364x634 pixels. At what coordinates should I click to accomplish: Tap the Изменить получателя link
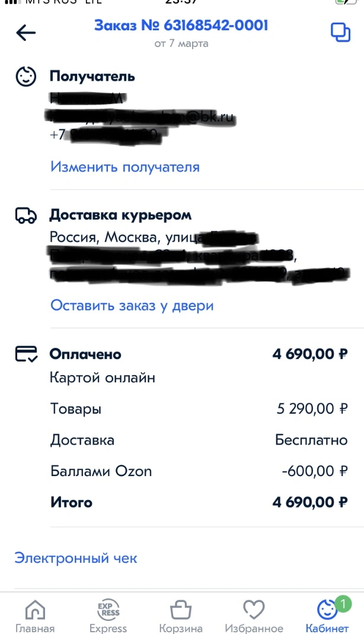pos(125,167)
